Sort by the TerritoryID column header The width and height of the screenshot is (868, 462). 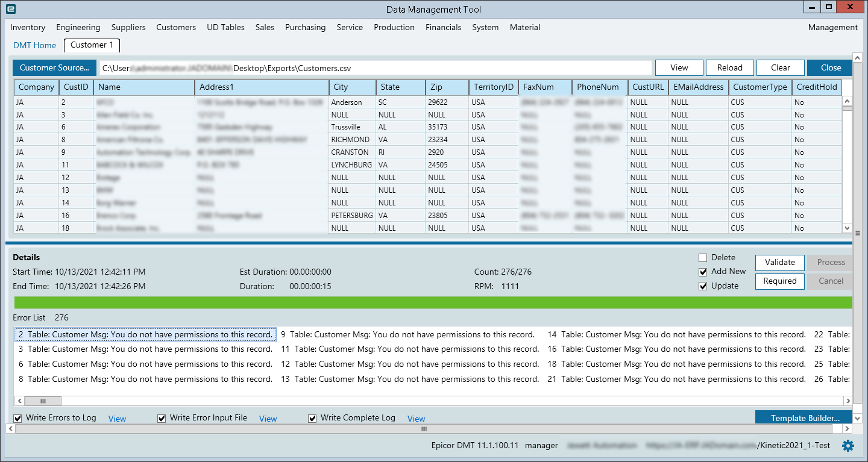[x=494, y=87]
